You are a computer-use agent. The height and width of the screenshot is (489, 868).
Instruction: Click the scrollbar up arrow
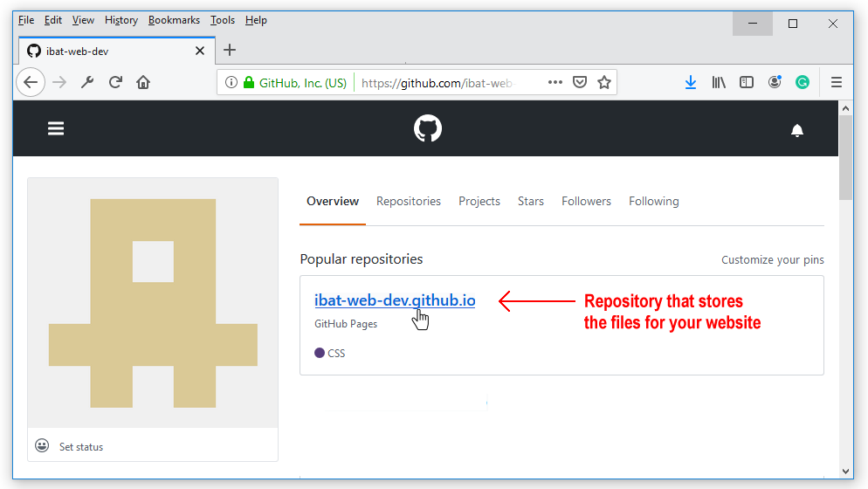845,108
